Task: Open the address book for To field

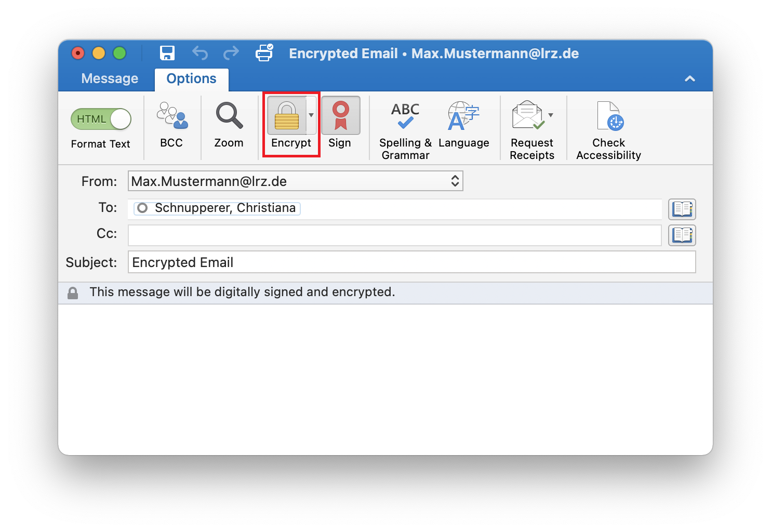Action: pyautogui.click(x=682, y=209)
